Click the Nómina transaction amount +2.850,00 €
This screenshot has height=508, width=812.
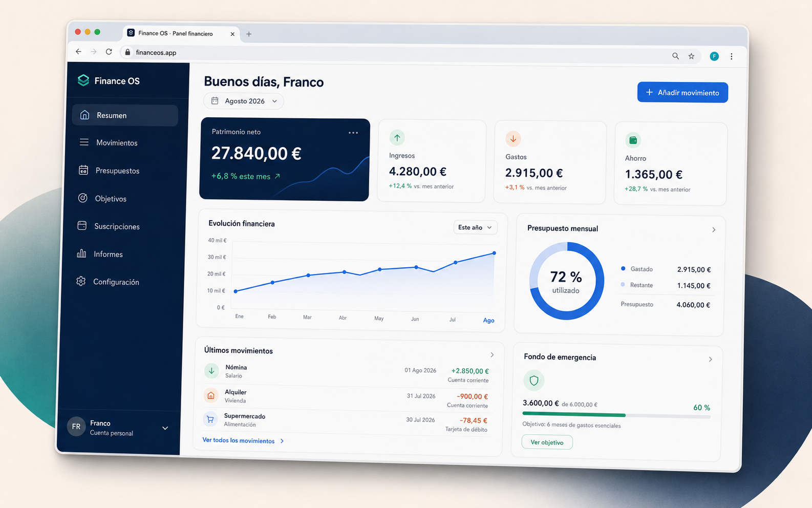(470, 371)
